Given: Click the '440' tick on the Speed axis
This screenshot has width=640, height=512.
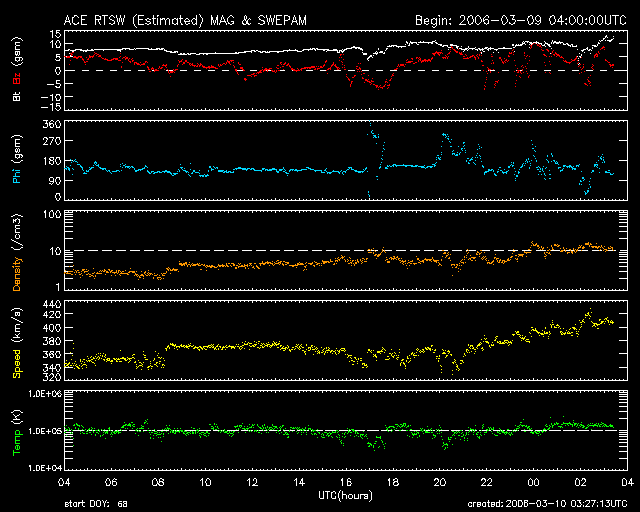Looking at the screenshot, I should [x=52, y=304].
